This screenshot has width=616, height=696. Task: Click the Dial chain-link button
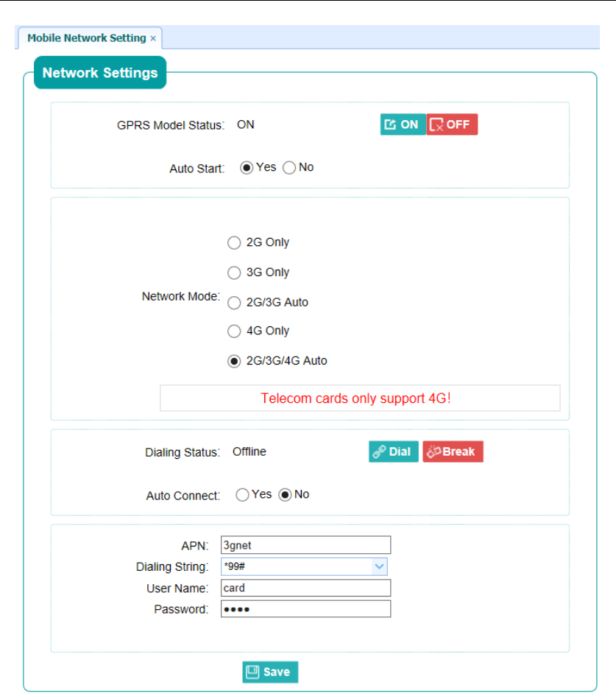[x=393, y=451]
